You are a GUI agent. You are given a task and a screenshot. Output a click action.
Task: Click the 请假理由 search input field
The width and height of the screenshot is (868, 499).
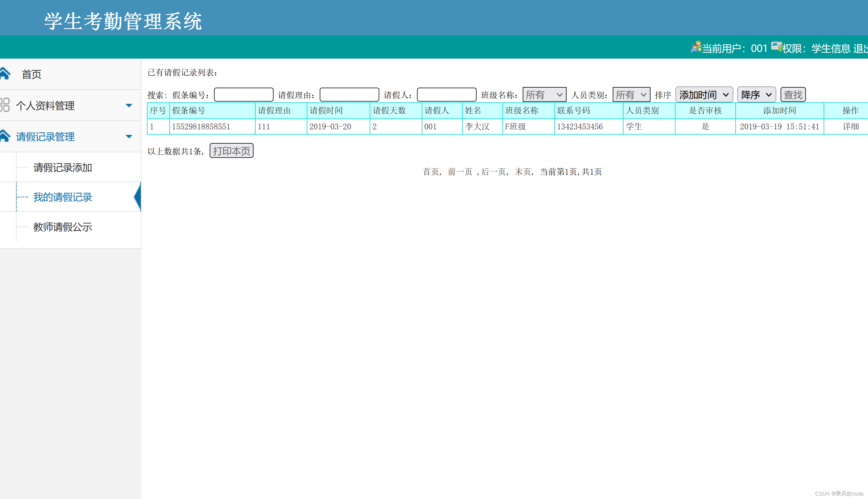349,95
